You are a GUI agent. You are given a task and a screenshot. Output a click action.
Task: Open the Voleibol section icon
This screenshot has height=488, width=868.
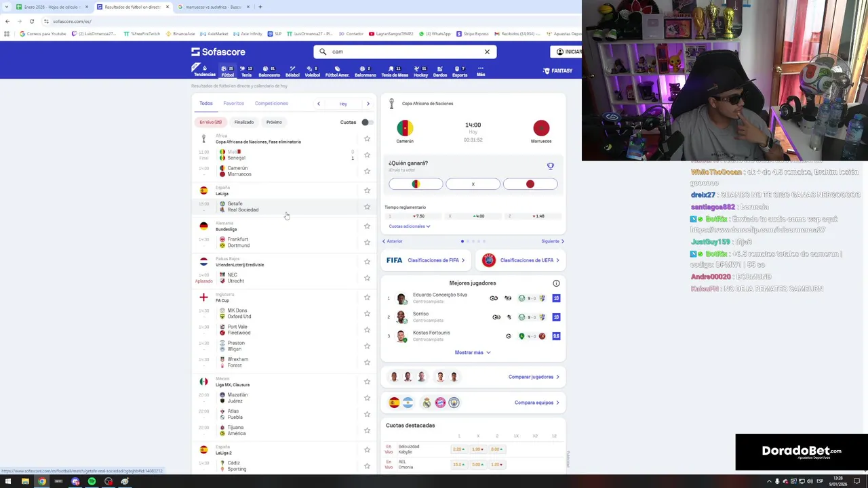pos(312,71)
